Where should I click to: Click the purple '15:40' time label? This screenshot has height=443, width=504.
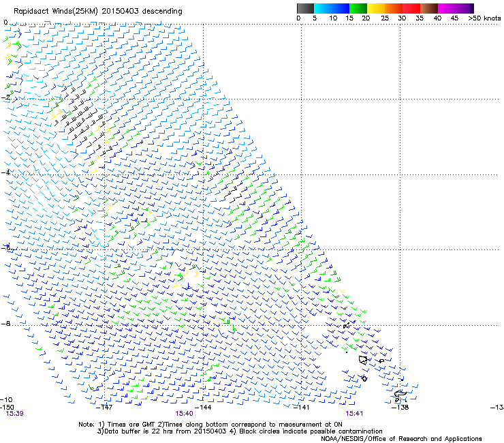[x=184, y=414]
